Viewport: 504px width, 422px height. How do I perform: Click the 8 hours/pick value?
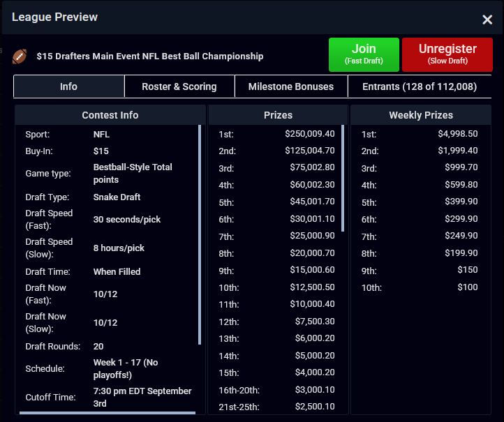pos(119,248)
